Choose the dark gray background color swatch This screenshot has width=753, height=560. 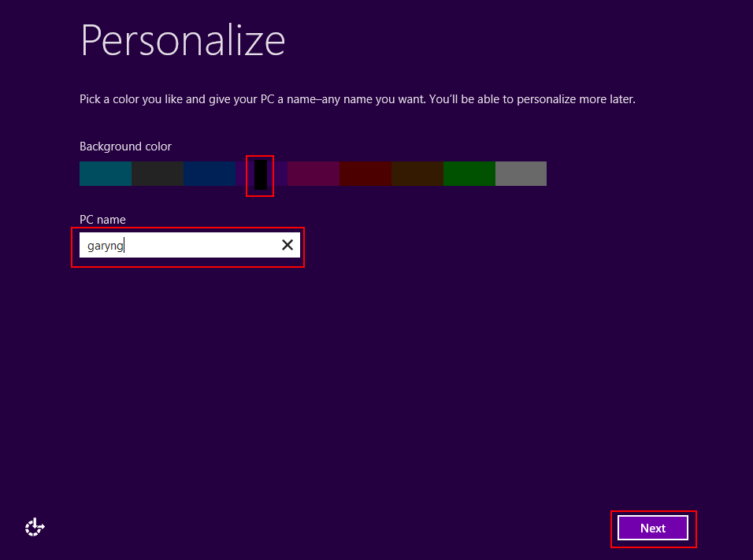[x=158, y=173]
